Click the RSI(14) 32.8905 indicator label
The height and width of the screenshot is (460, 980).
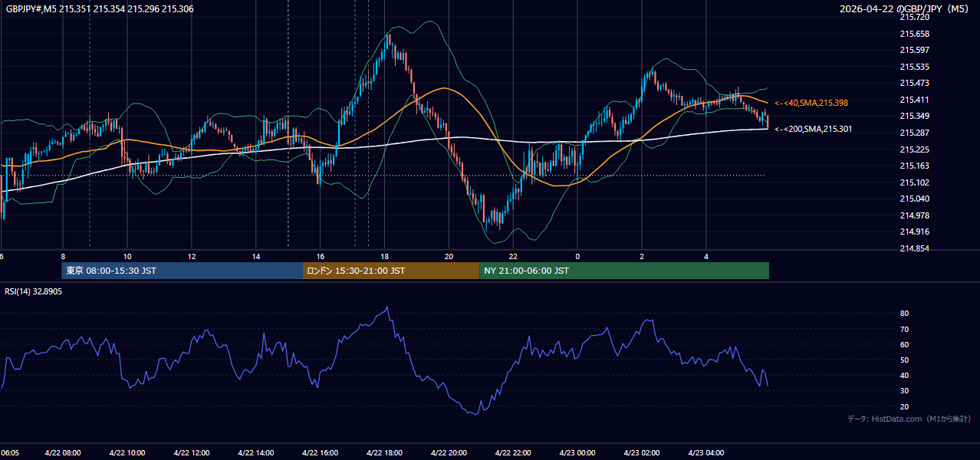34,291
